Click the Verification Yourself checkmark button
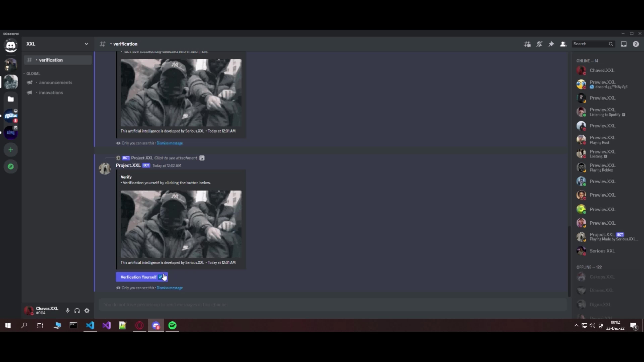 161,277
